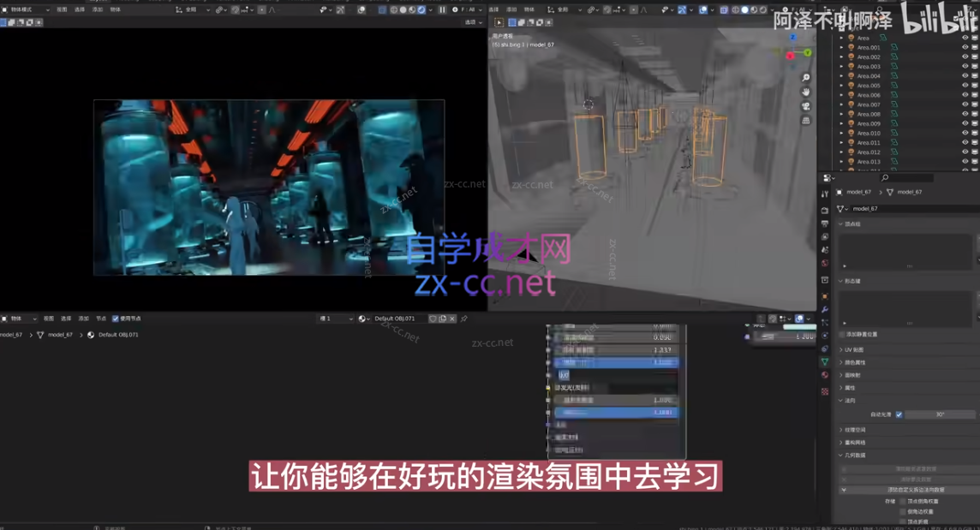Open 选择 menu in node editor header
This screenshot has width=980, height=530.
66,319
